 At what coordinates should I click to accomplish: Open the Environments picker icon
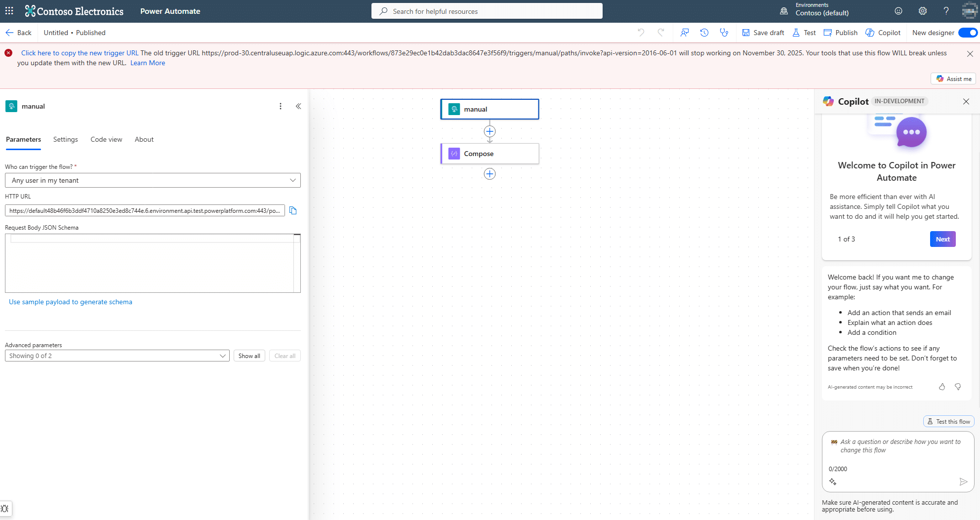(783, 10)
